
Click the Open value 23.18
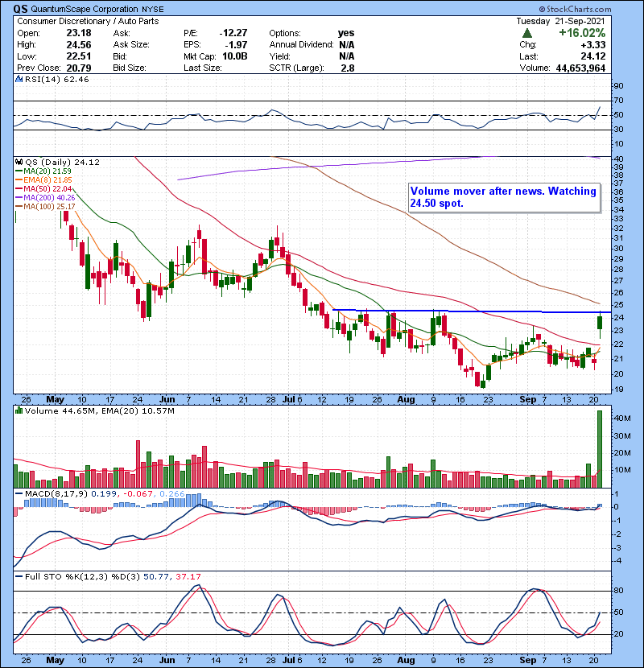[x=78, y=33]
